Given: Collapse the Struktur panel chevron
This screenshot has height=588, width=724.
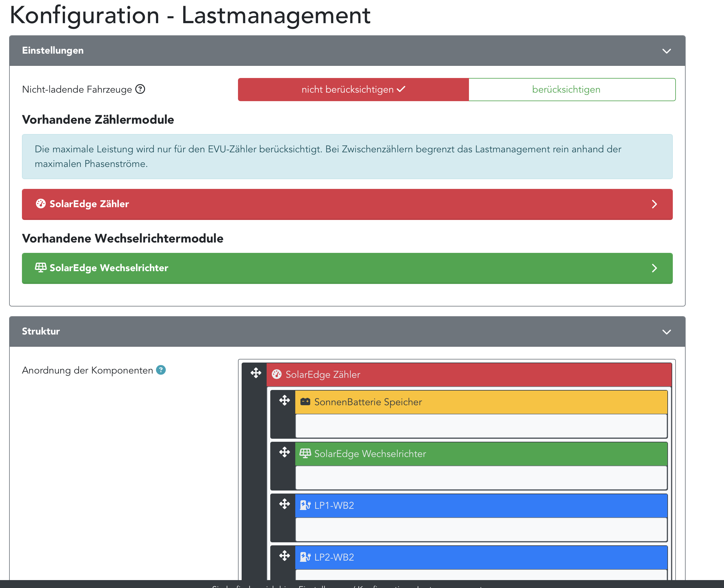Looking at the screenshot, I should (666, 331).
